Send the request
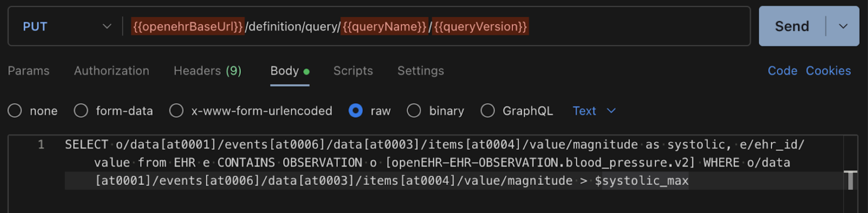 click(792, 26)
